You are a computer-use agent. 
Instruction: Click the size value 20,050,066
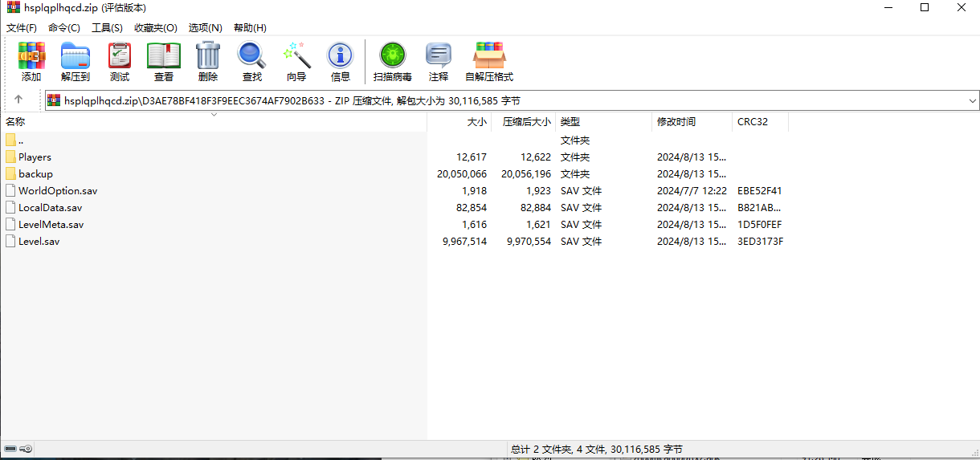tap(462, 173)
